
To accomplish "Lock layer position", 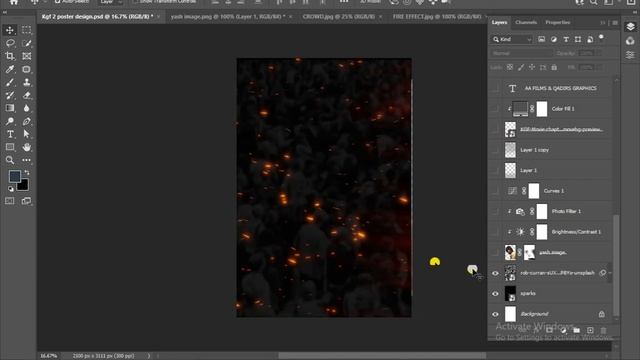I will (x=532, y=67).
